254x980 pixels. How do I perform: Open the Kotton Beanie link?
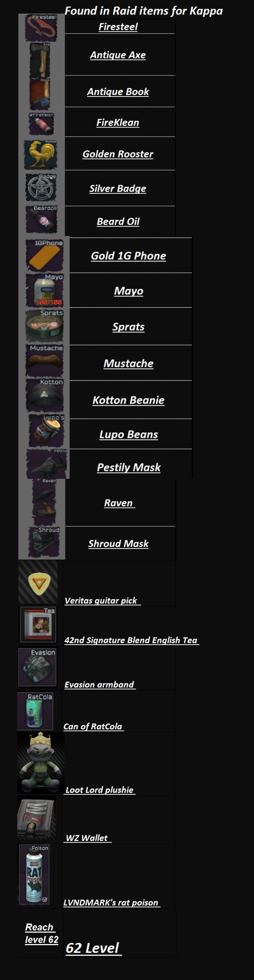click(129, 400)
